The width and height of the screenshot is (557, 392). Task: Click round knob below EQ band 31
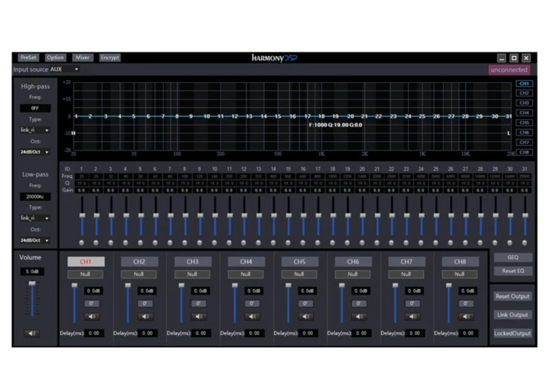click(x=525, y=243)
